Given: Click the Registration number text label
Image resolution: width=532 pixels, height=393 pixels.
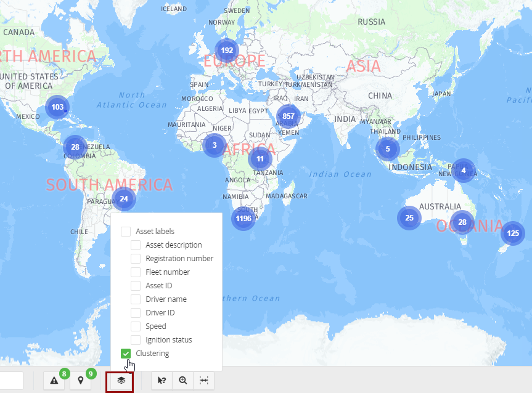Looking at the screenshot, I should click(179, 259).
